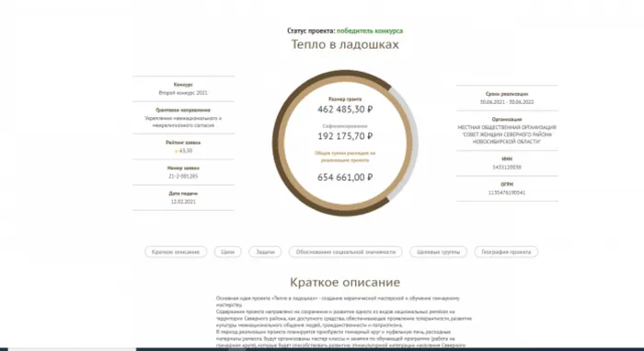Viewport: 644px width, 351px height.
Task: Click the grey segment of the donut chart
Action: 414,143
